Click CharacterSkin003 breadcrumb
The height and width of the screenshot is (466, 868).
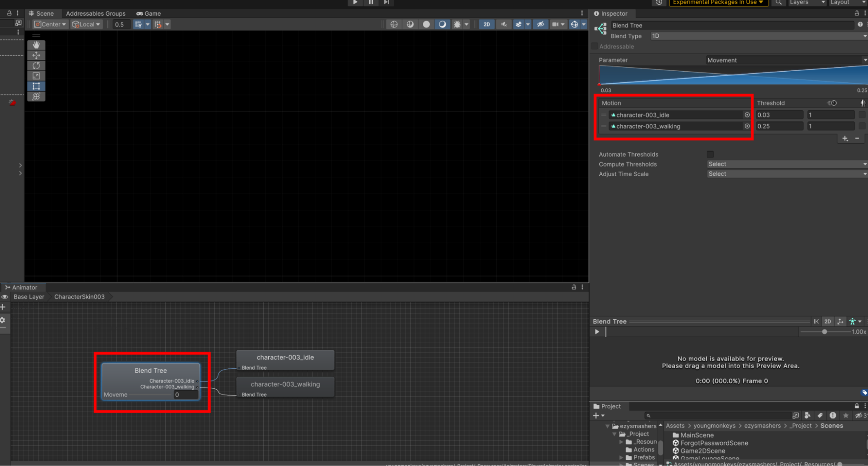[79, 297]
